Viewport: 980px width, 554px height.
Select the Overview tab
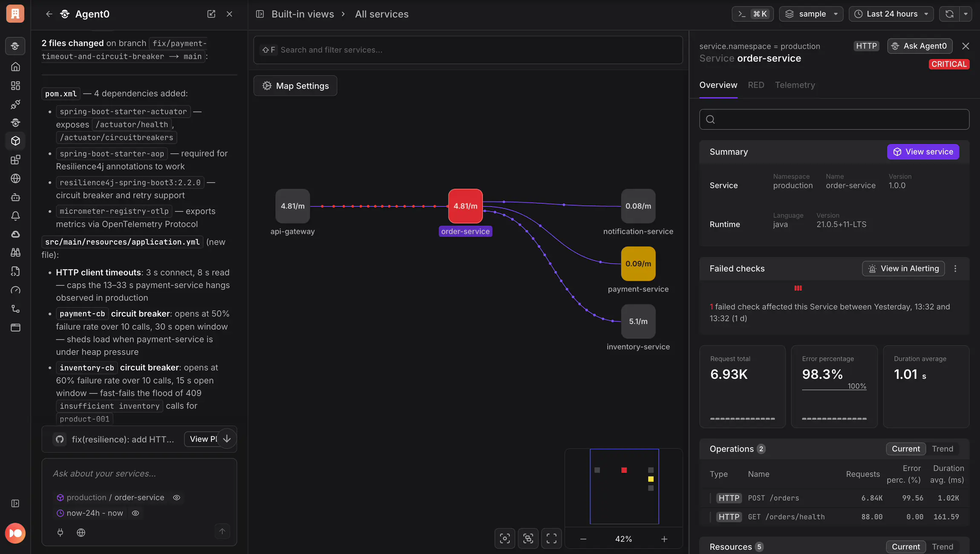click(x=718, y=85)
